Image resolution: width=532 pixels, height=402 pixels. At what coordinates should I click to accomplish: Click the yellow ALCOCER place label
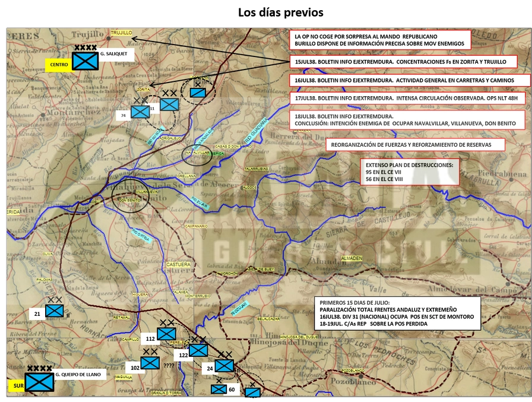[x=250, y=188]
